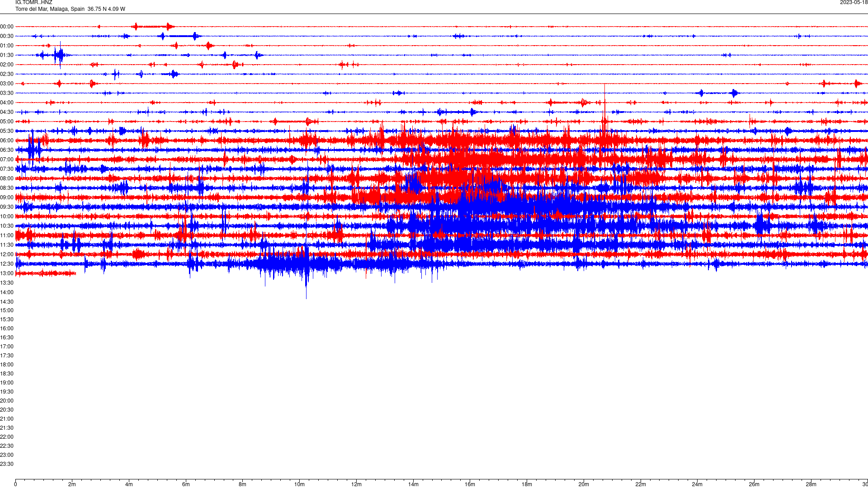Image resolution: width=868 pixels, height=488 pixels.
Task: Click the 24m tick label on axis
Action: coord(697,484)
